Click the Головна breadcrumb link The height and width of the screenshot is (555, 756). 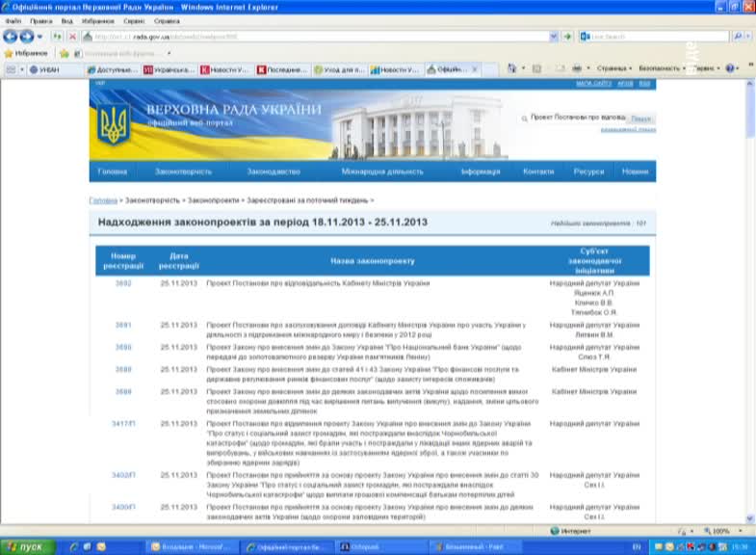pyautogui.click(x=103, y=200)
